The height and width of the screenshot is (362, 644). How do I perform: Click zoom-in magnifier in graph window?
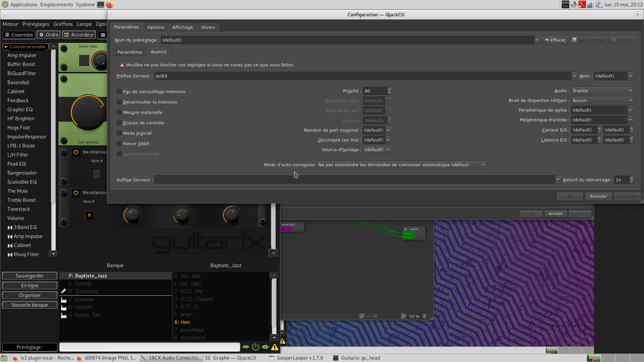pyautogui.click(x=404, y=316)
